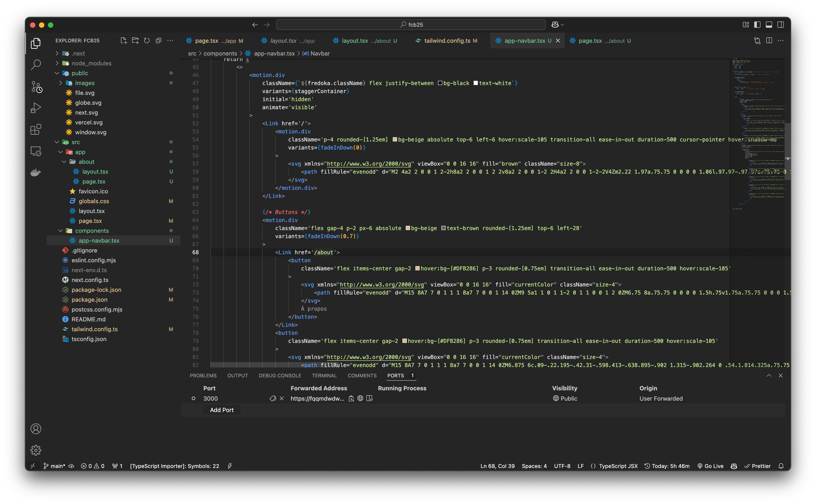Go back with the left arrow
The image size is (816, 504).
(255, 25)
